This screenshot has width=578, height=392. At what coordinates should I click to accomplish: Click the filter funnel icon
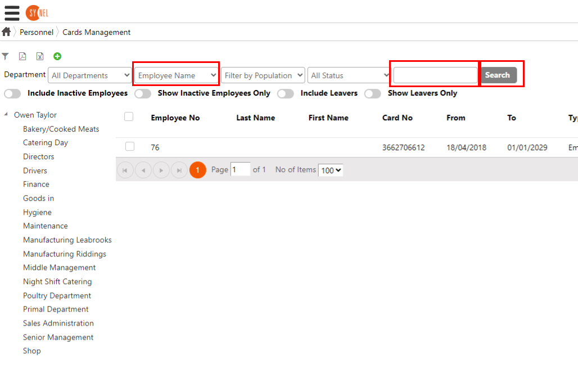(x=5, y=56)
